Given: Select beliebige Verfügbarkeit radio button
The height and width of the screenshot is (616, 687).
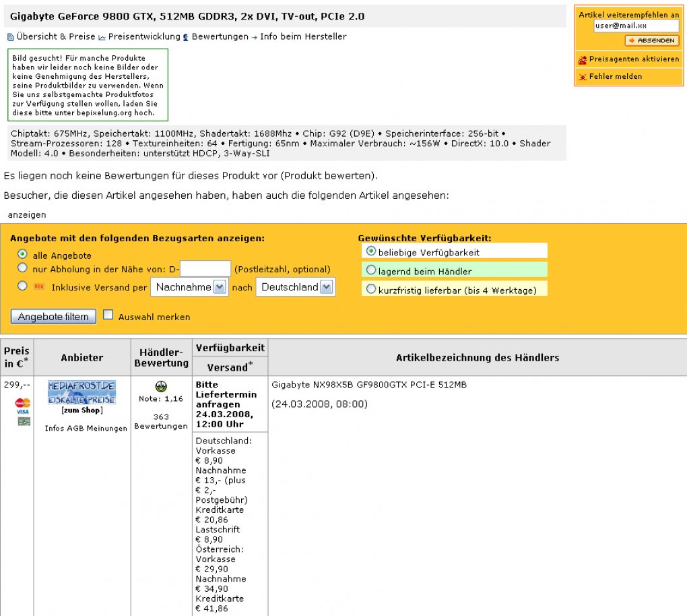Looking at the screenshot, I should point(371,251).
